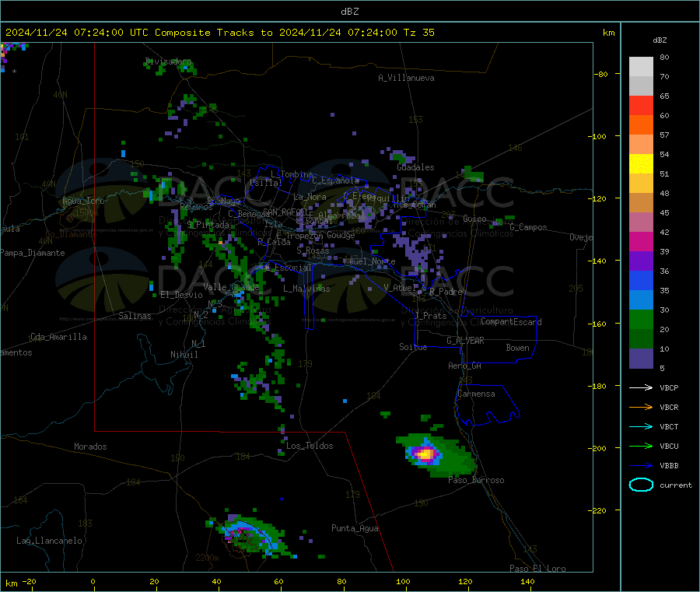
Task: Click the Carmensa location label
Action: (476, 394)
